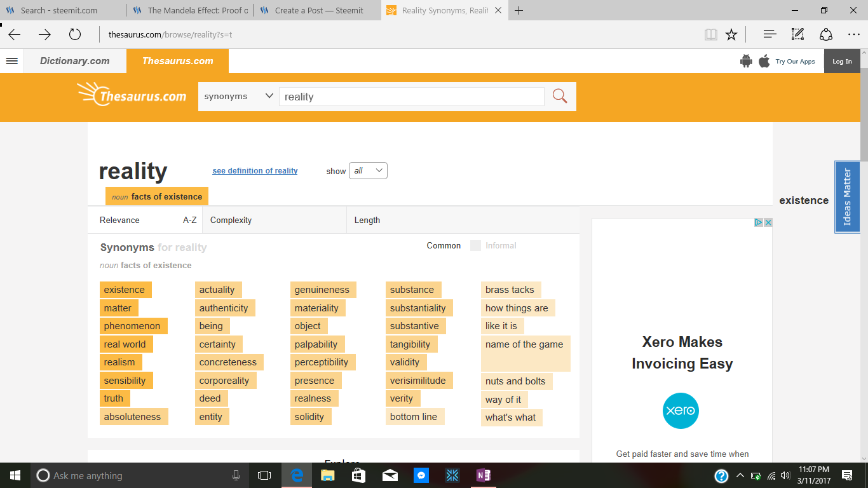Open Task View on taskbar
Viewport: 868px width, 488px height.
(264, 475)
